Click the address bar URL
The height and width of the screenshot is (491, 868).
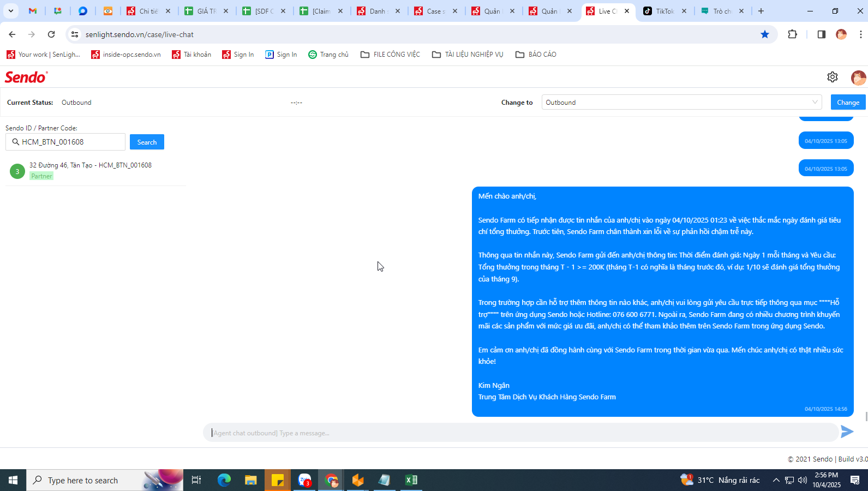pos(140,34)
